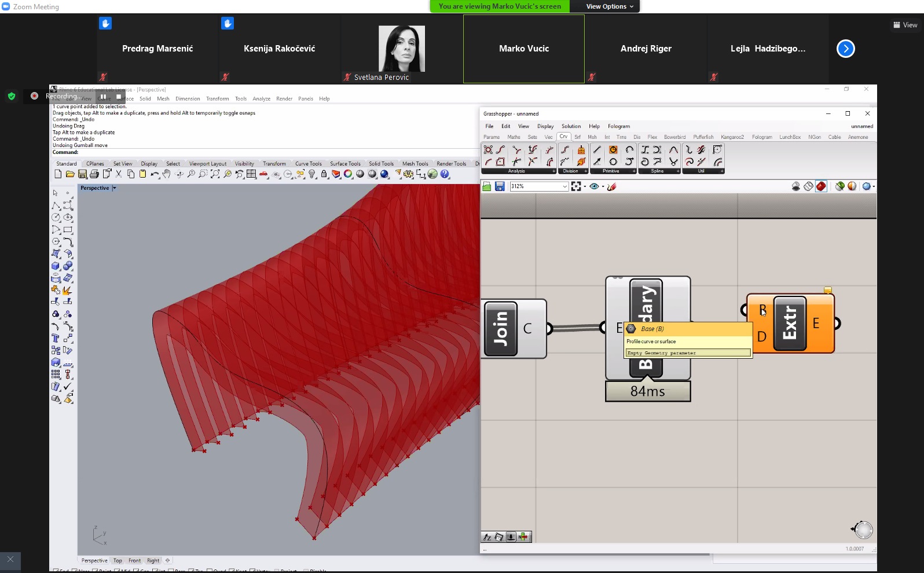Open the eye preview dropdown arrow

coord(603,186)
